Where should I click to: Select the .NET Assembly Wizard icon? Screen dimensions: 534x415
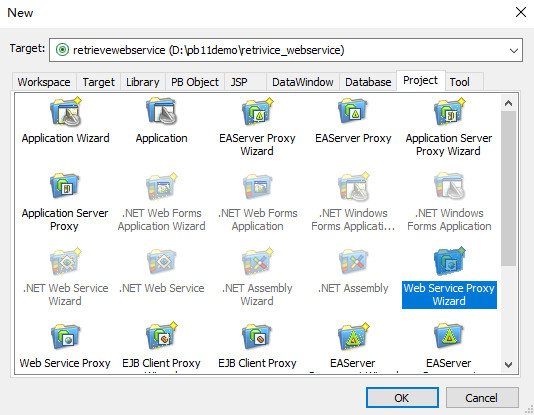coord(257,261)
